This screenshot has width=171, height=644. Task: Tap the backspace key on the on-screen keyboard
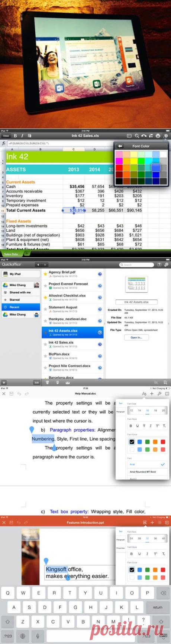coord(163,593)
